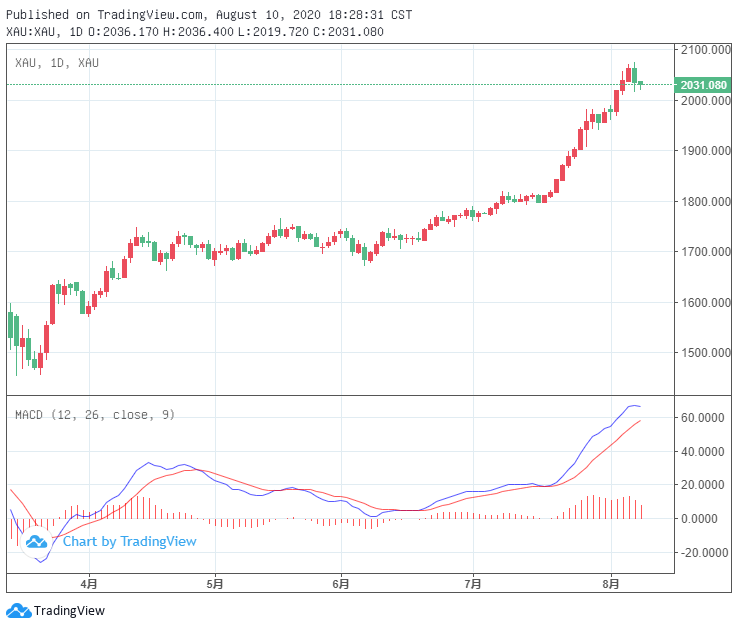Click the 2100.000 price scale label
The width and height of the screenshot is (738, 629).
tap(704, 50)
